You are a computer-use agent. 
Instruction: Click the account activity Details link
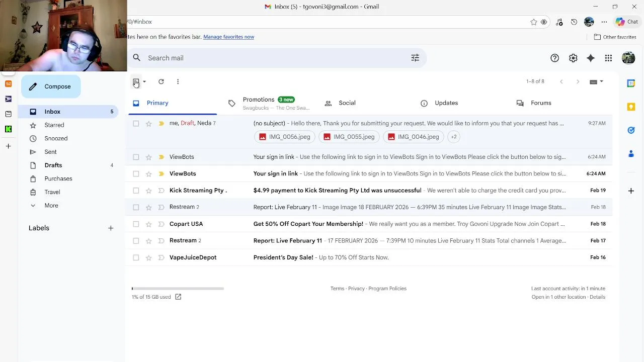coord(597,297)
